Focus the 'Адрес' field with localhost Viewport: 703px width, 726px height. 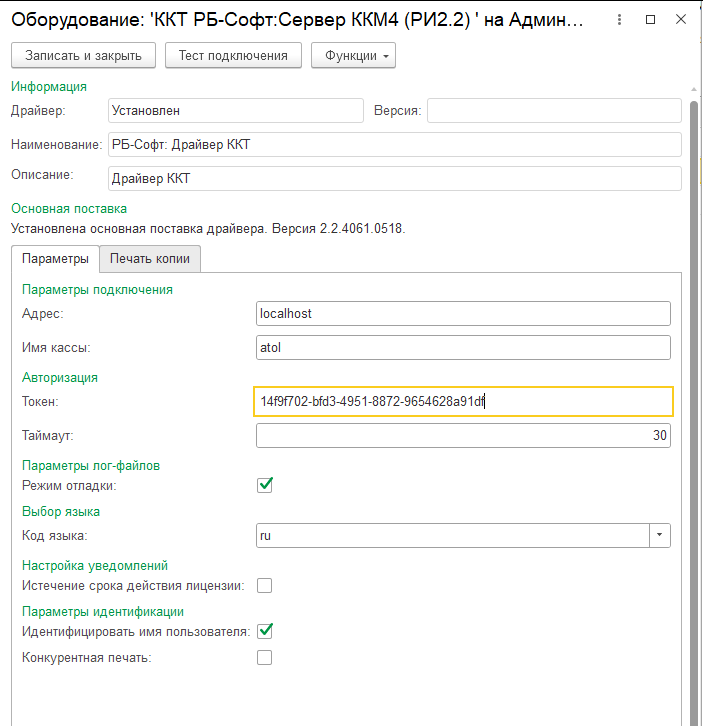463,313
